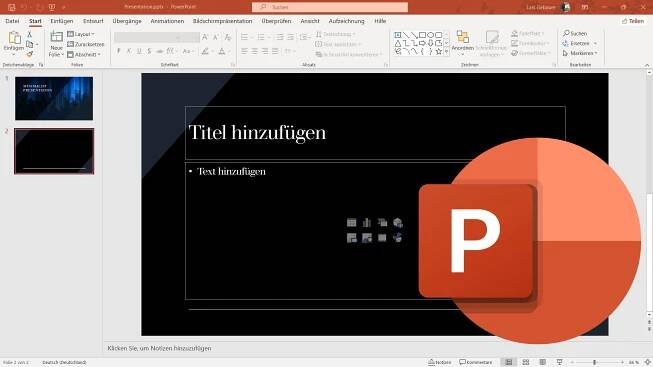Click the decrease font size icon

216,37
